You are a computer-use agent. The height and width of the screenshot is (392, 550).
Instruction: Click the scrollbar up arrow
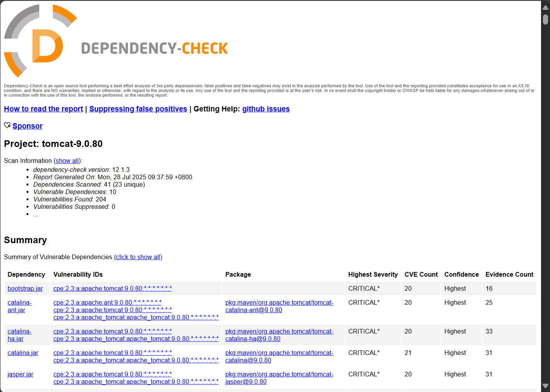click(x=545, y=7)
